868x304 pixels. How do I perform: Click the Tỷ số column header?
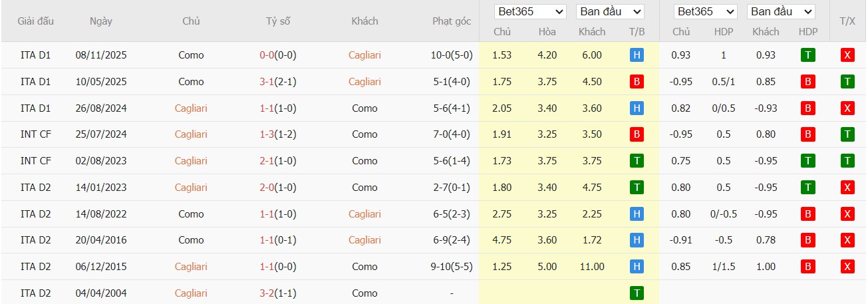(278, 21)
